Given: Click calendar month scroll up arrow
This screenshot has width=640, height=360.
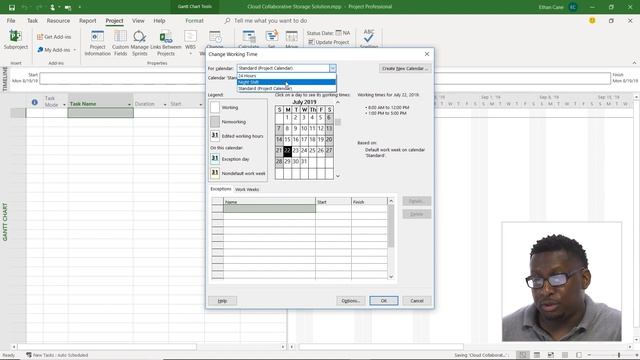Looking at the screenshot, I should click(x=338, y=102).
